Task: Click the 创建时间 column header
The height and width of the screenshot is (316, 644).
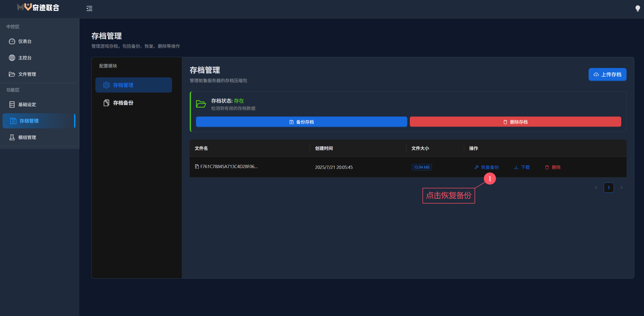Action: point(324,148)
